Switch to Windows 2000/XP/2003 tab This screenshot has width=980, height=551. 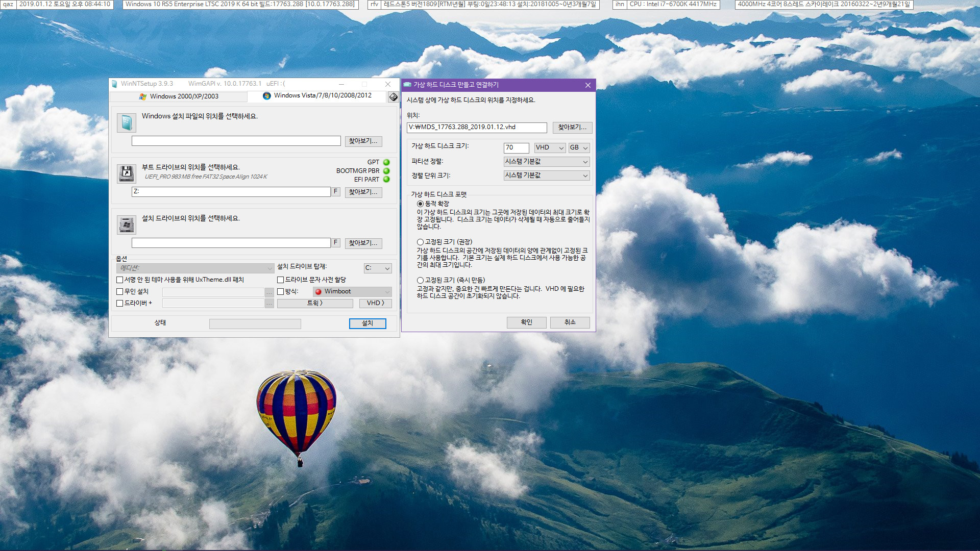tap(179, 96)
